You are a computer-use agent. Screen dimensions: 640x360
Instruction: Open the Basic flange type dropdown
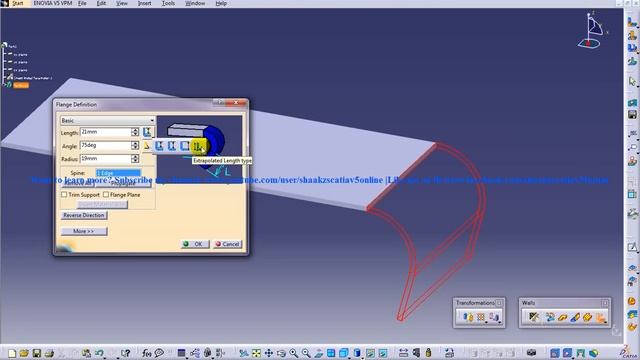(108, 120)
